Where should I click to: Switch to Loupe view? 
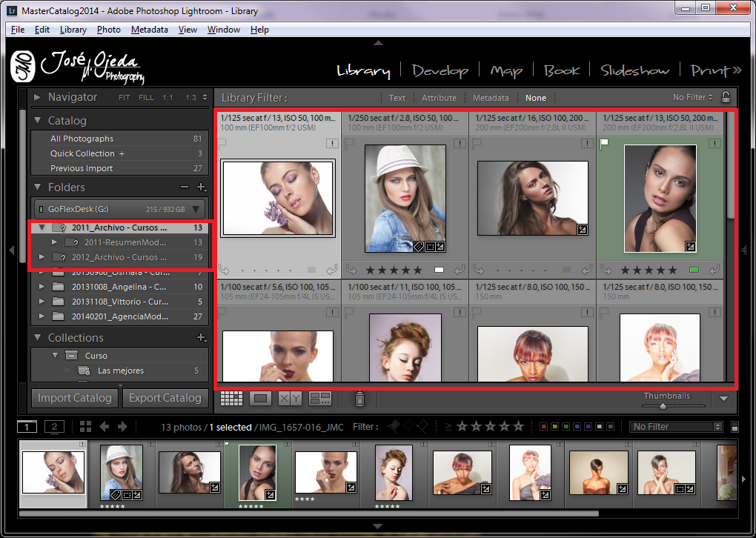click(x=260, y=398)
